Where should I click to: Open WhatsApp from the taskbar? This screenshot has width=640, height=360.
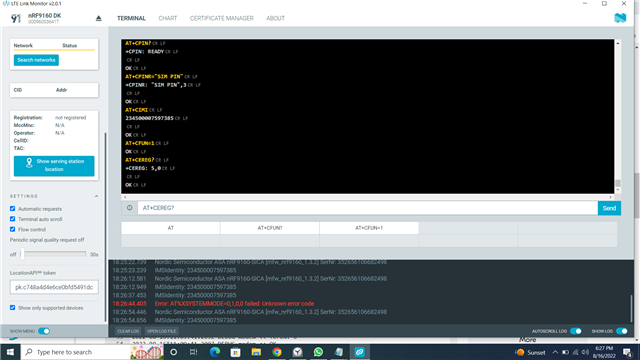(318, 352)
